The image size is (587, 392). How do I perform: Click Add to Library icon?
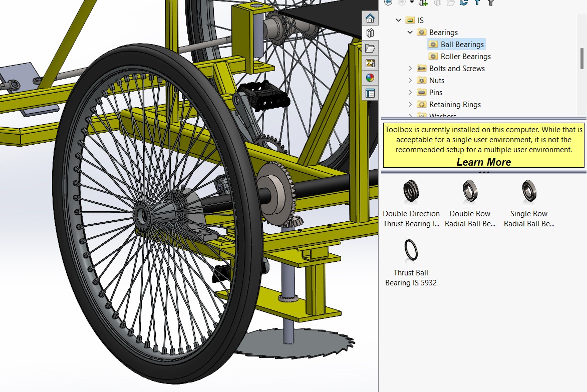point(423,2)
